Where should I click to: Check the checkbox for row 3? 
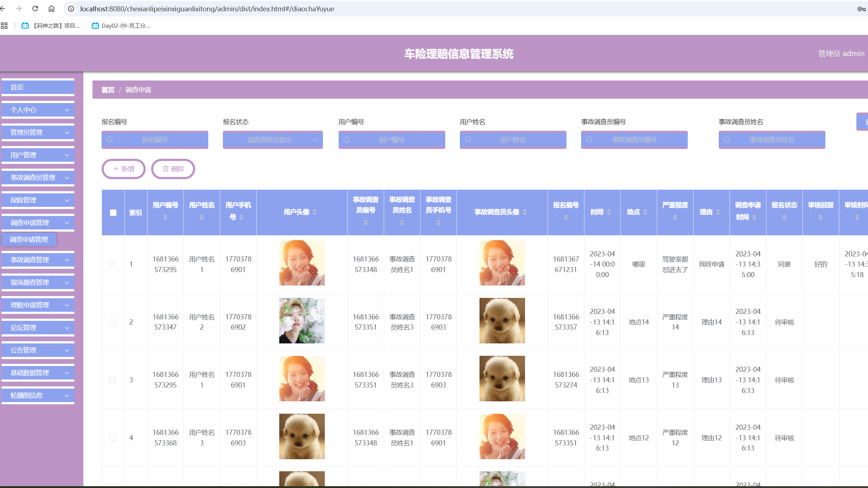[x=113, y=380]
